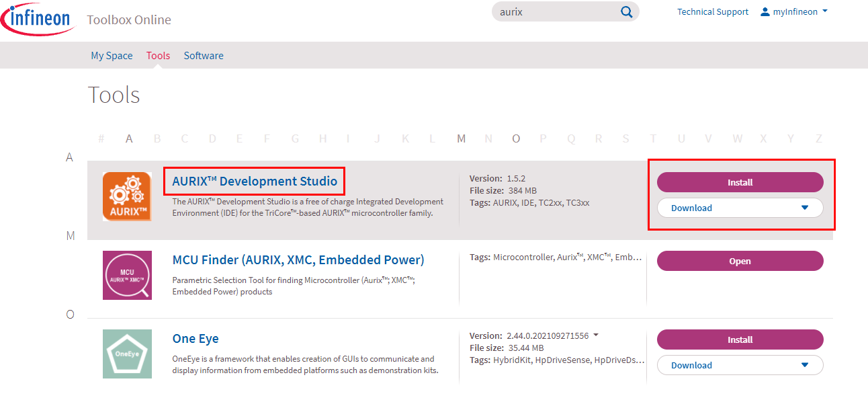
Task: Open the One Eye version selector arrow
Action: point(596,335)
